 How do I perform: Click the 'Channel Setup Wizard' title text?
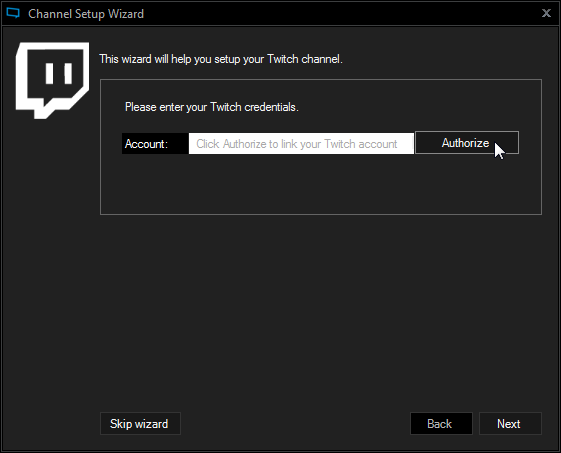(x=86, y=14)
